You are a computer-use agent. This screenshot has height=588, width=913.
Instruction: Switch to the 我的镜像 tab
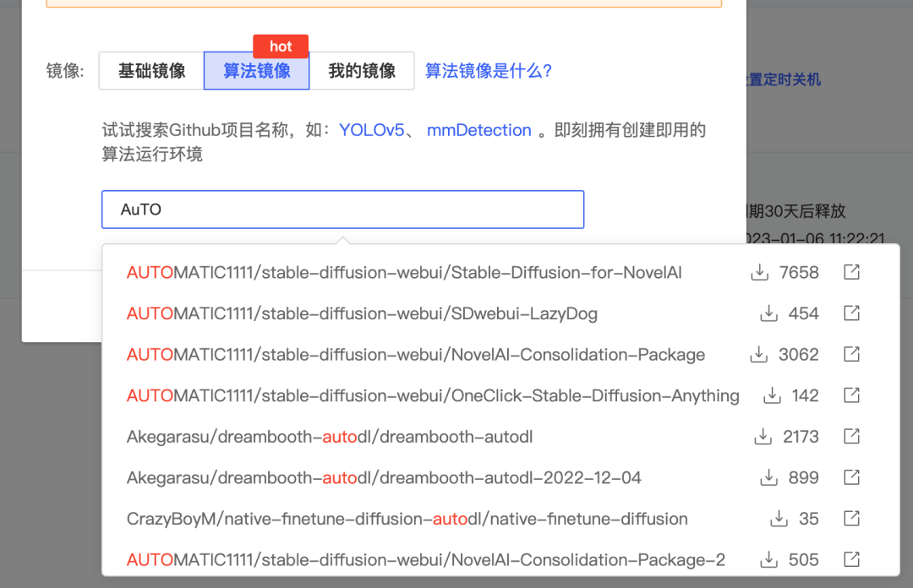click(x=364, y=71)
